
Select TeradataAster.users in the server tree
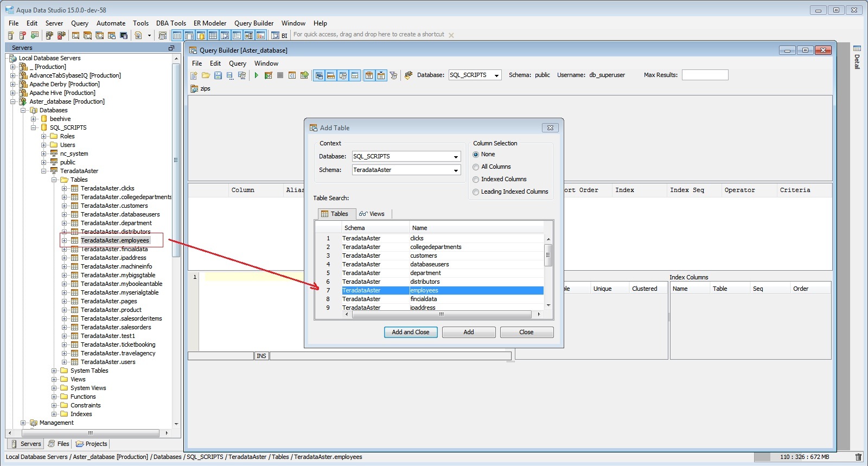(x=108, y=362)
